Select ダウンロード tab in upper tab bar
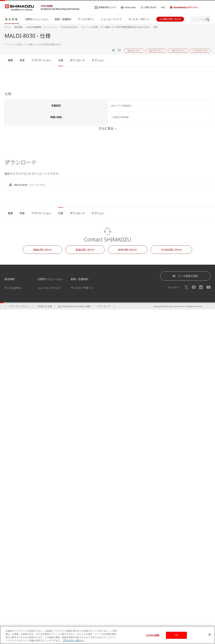Image resolution: width=215 pixels, height=644 pixels. pos(77,60)
